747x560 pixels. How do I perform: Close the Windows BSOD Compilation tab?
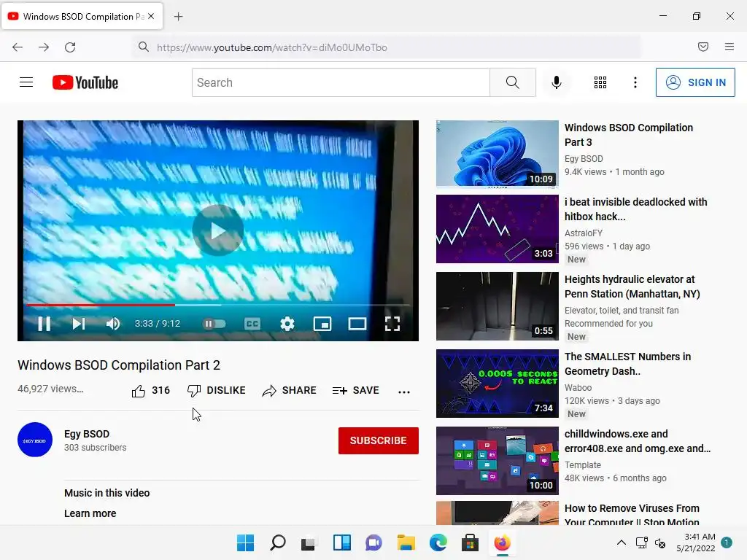click(x=151, y=16)
